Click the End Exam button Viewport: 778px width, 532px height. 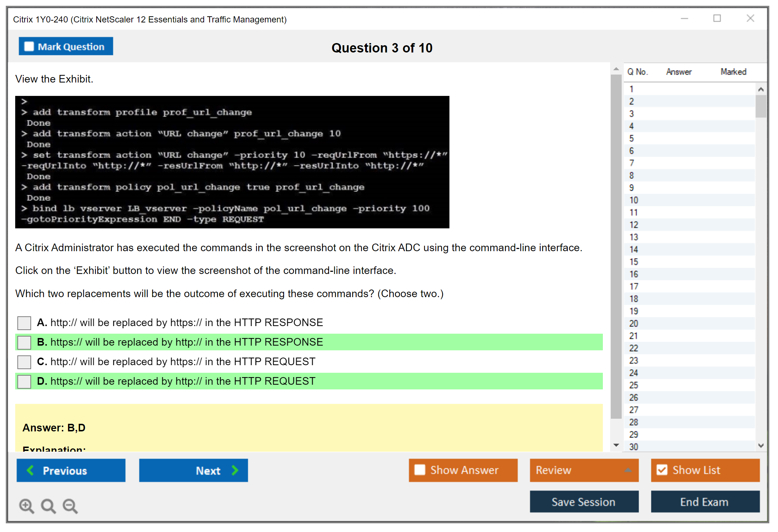click(x=705, y=502)
